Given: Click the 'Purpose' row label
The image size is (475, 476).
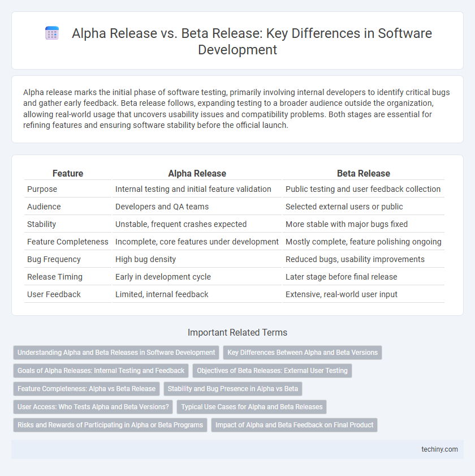Looking at the screenshot, I should pos(42,189).
